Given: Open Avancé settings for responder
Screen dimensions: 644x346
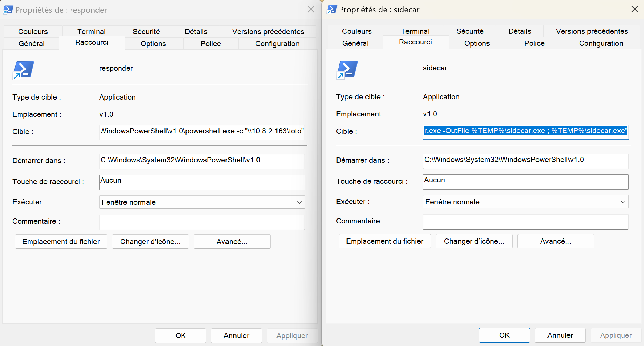Looking at the screenshot, I should 232,242.
